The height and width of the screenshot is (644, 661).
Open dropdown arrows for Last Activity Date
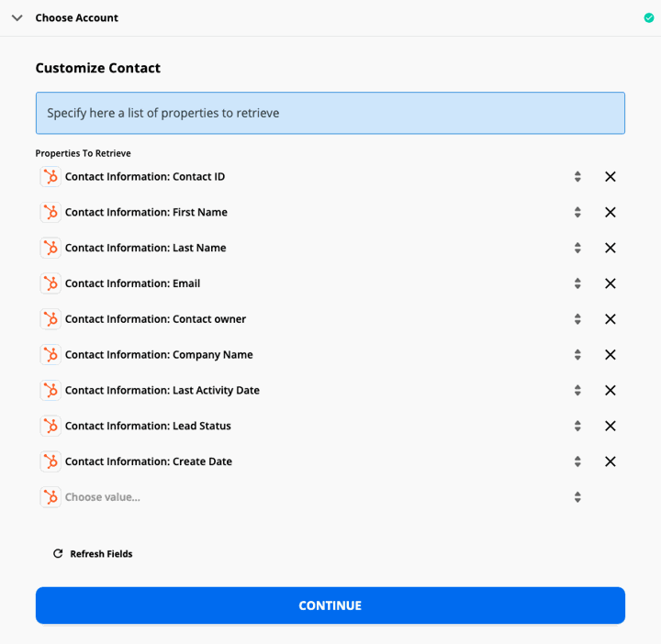click(577, 391)
